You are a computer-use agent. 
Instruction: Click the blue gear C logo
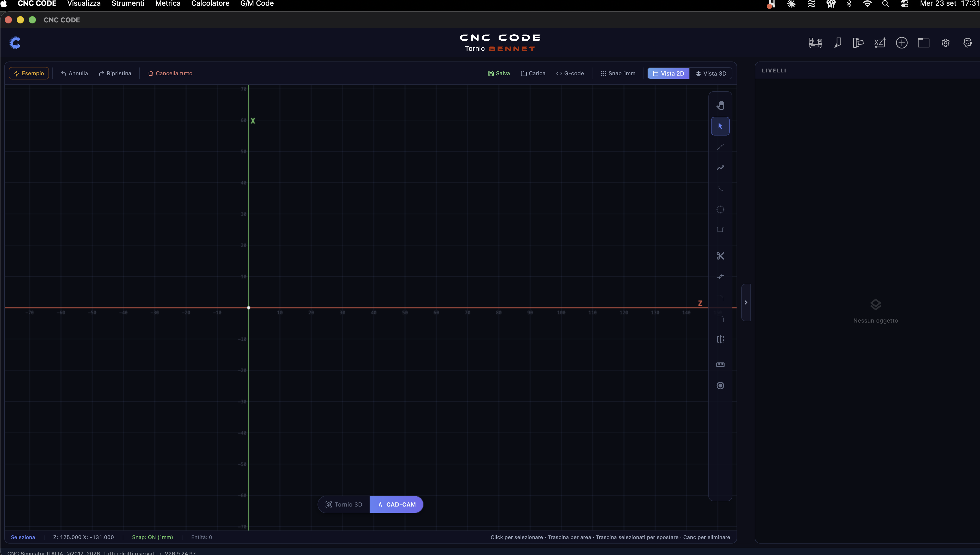(15, 43)
